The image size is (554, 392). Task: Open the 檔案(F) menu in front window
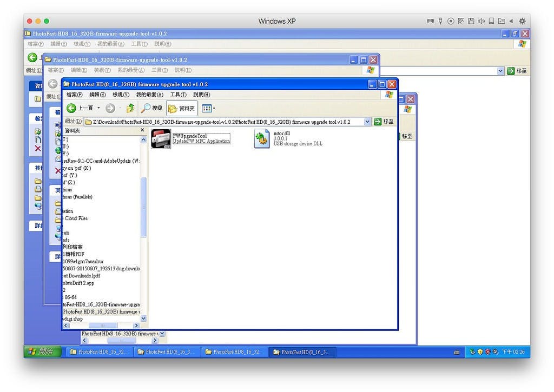(74, 95)
